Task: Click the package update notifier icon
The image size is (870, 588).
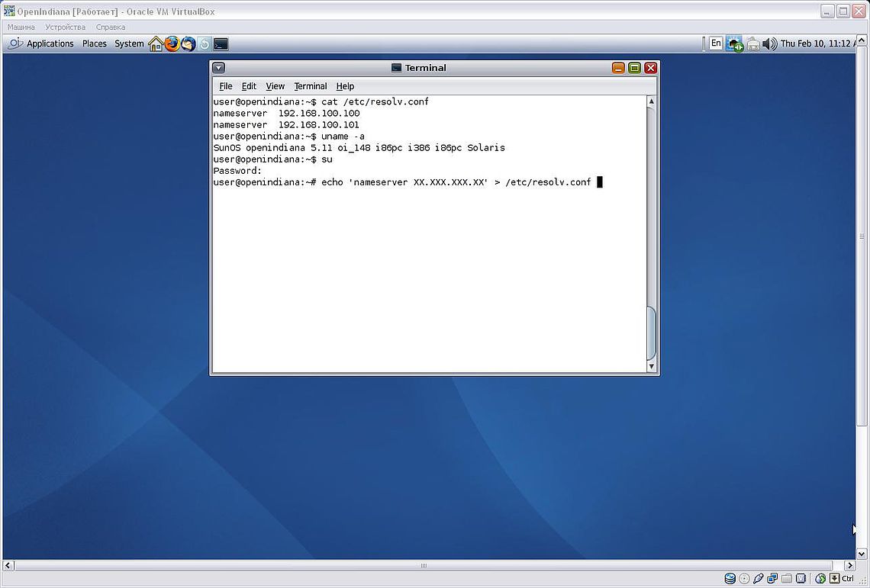Action: click(x=753, y=43)
